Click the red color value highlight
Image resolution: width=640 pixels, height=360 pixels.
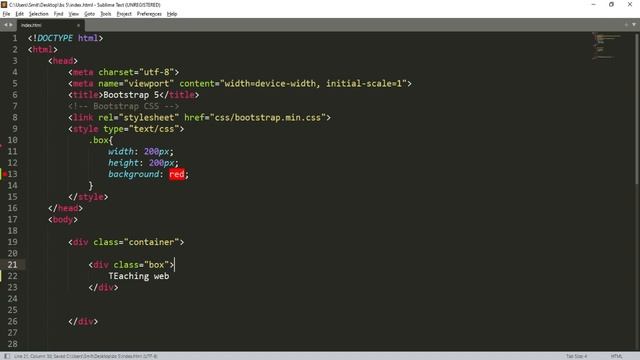point(177,174)
